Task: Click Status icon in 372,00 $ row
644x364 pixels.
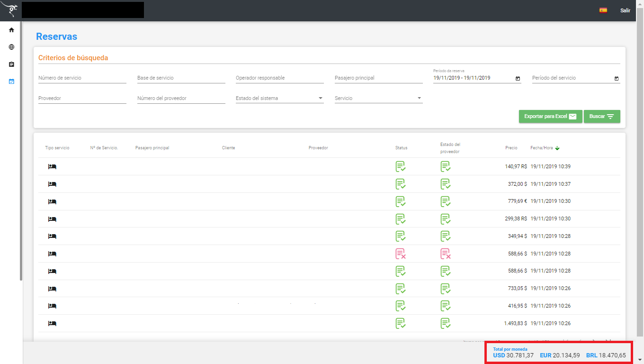Action: (x=401, y=184)
